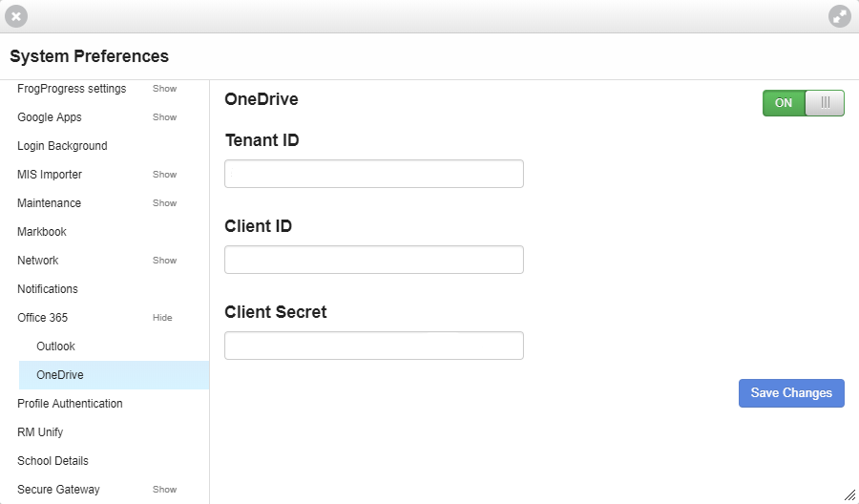Hide Office 365 sub-items
Image resolution: width=859 pixels, height=504 pixels.
click(162, 318)
